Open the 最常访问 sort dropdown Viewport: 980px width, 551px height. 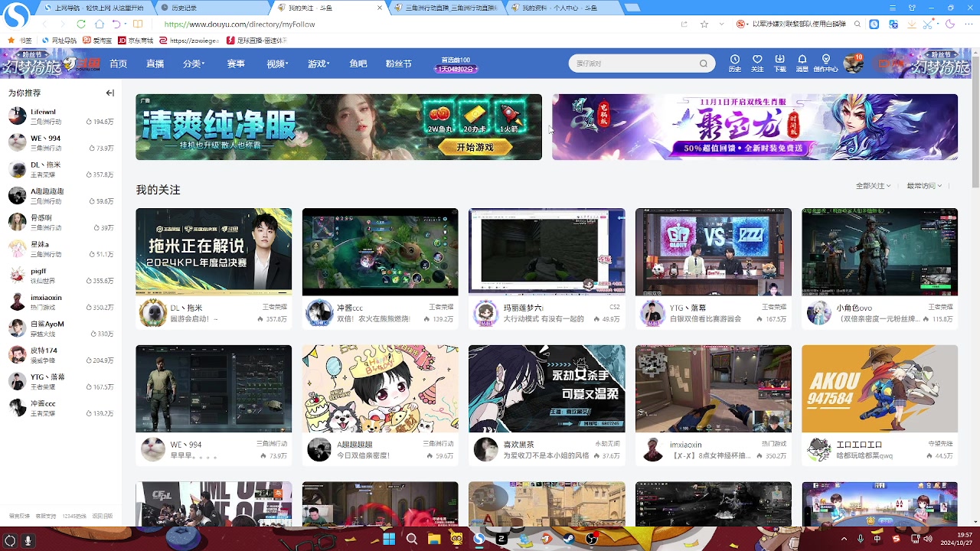point(924,186)
